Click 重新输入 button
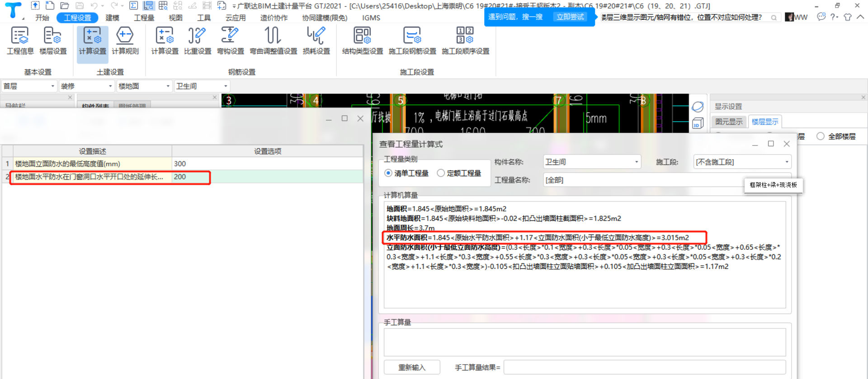Screen dimensions: 868x379 pyautogui.click(x=412, y=367)
